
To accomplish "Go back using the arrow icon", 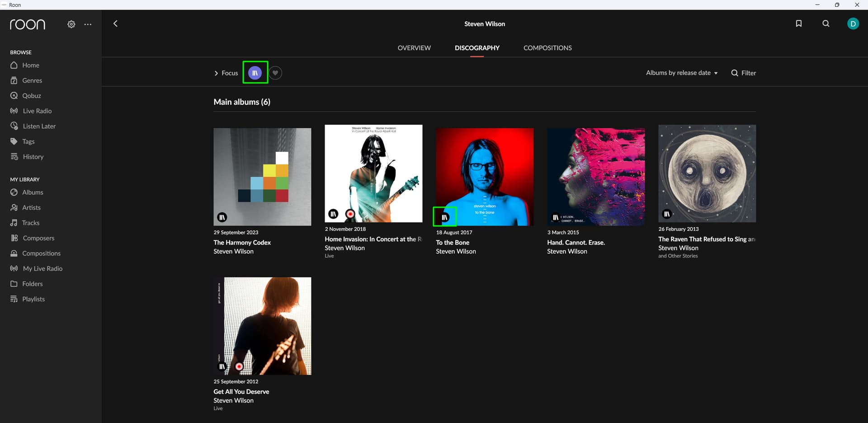I will click(115, 23).
